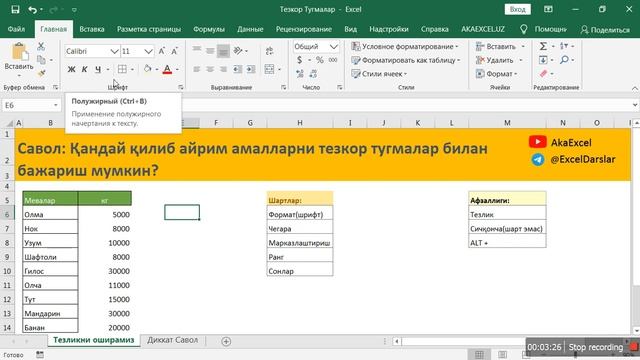The width and height of the screenshot is (640, 360).
Task: Click the Поделиться share button
Action: [605, 29]
